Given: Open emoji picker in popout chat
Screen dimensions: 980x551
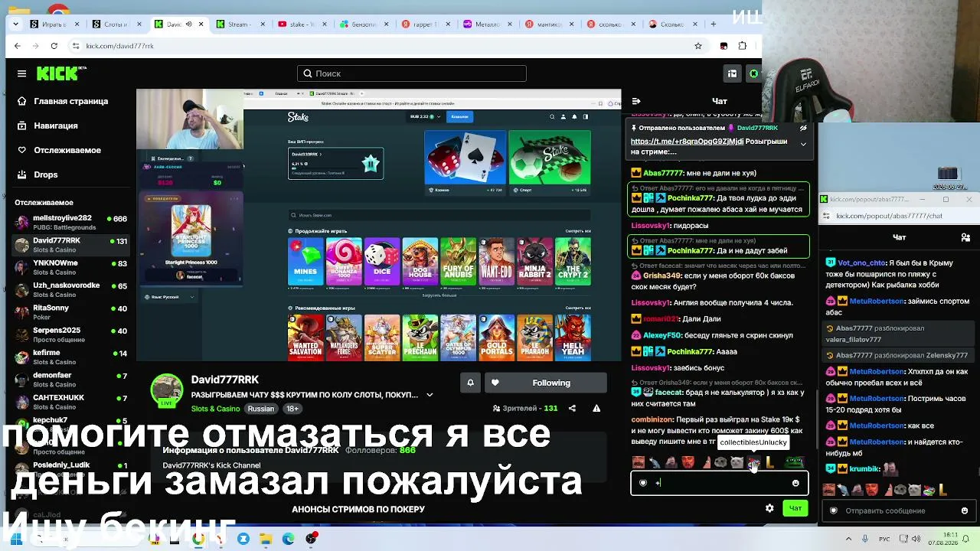Looking at the screenshot, I should tap(965, 510).
